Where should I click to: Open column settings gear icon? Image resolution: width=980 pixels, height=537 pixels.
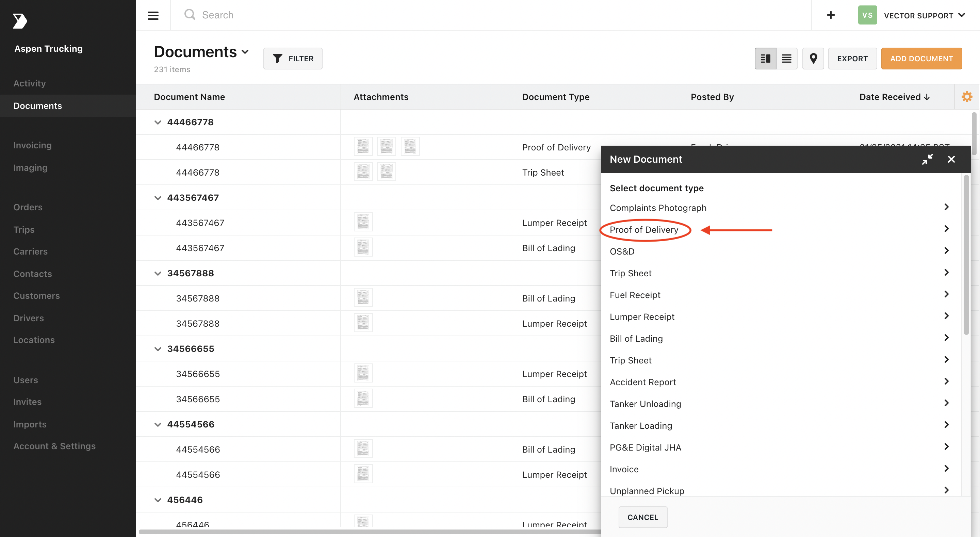click(967, 97)
